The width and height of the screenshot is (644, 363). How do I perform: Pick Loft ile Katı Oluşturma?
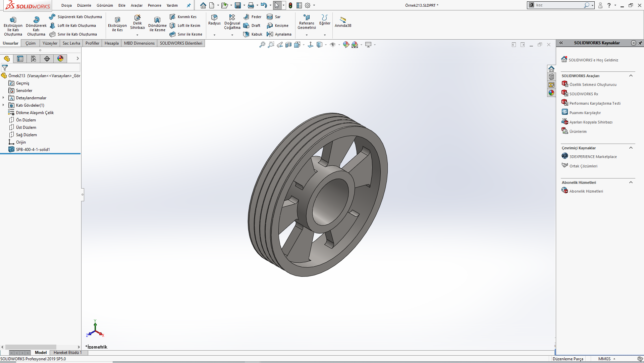click(x=72, y=25)
